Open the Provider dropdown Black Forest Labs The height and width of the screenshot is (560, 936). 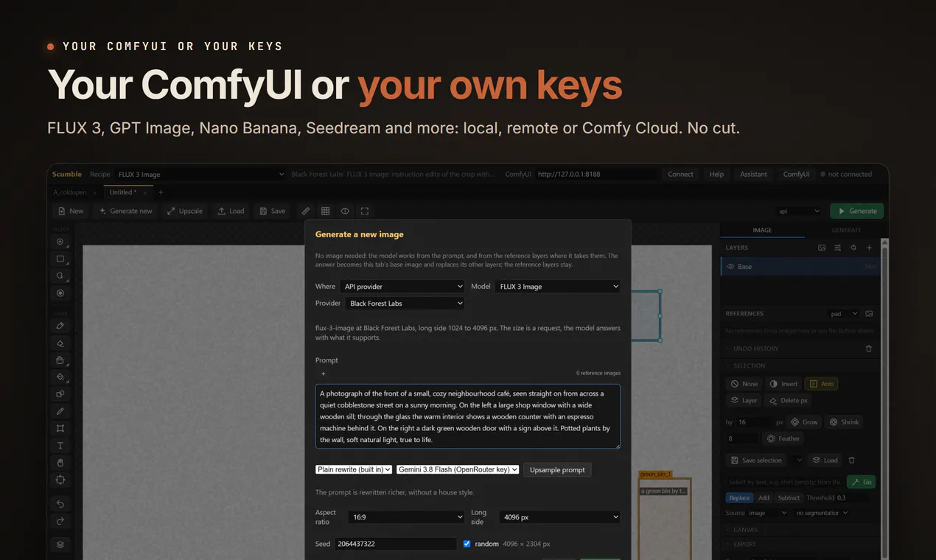click(x=405, y=303)
